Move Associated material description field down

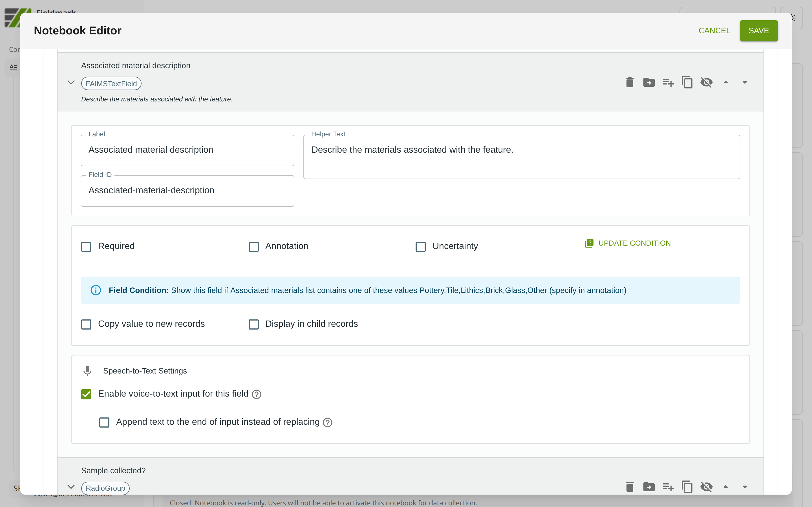(x=745, y=83)
